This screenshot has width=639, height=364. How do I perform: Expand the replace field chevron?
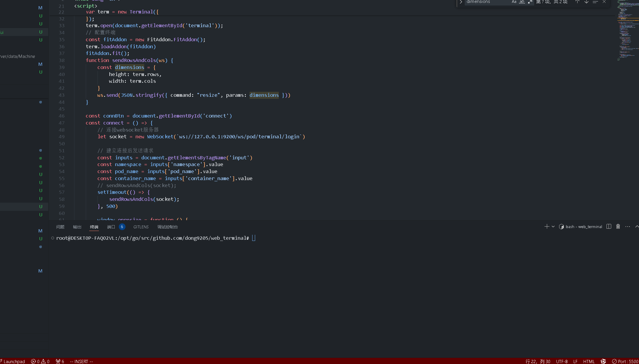point(461,2)
